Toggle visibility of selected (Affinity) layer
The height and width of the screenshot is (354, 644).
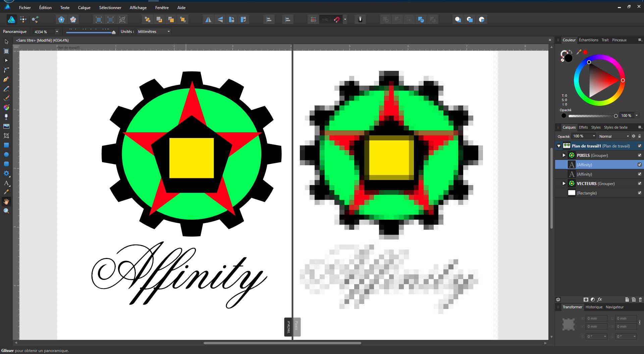click(x=639, y=165)
